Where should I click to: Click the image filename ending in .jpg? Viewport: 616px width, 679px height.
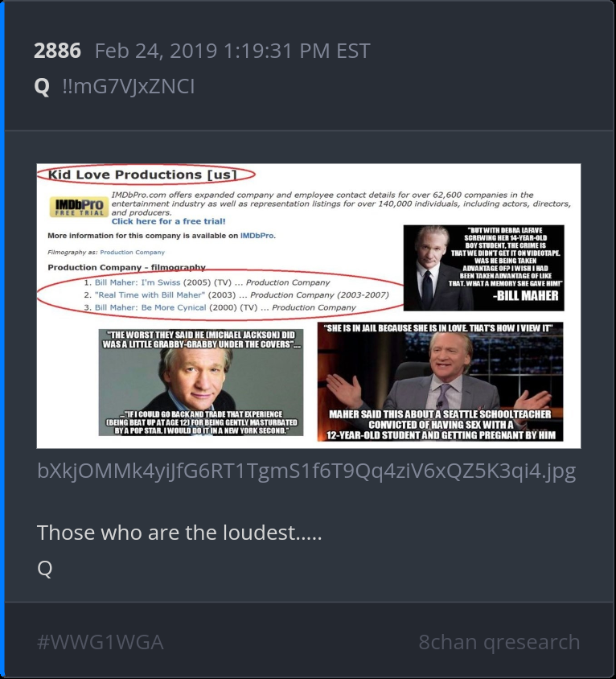306,471
